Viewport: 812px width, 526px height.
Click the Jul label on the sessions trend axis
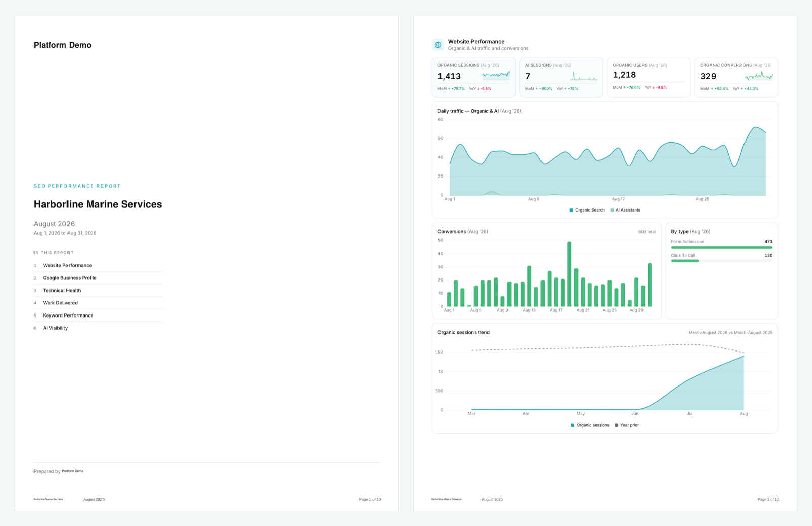click(689, 414)
